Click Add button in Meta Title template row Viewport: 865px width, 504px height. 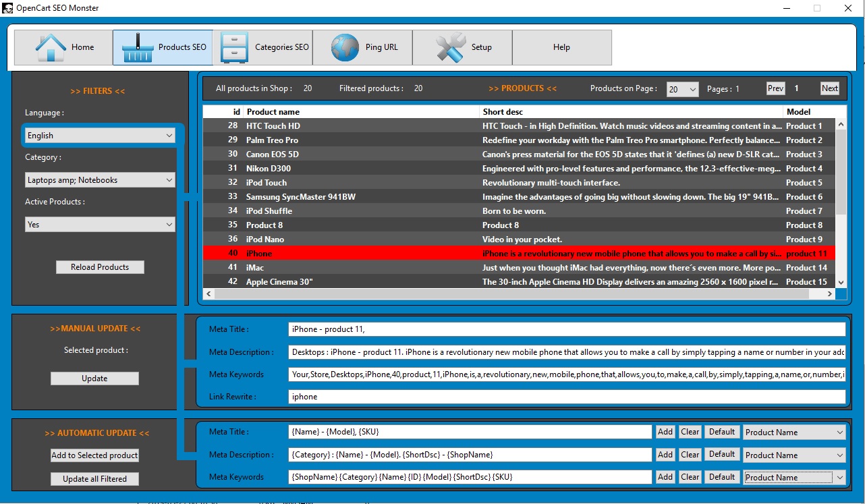point(665,432)
